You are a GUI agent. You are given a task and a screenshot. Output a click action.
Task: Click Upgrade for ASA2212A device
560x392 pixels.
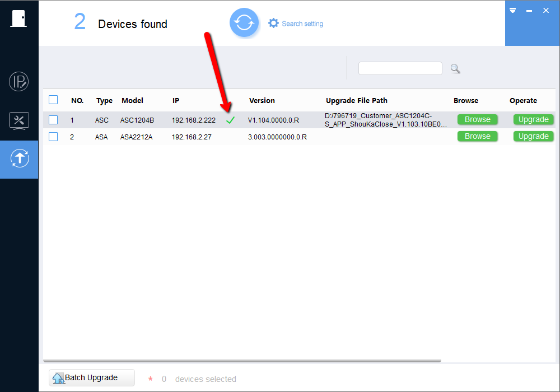pyautogui.click(x=534, y=136)
